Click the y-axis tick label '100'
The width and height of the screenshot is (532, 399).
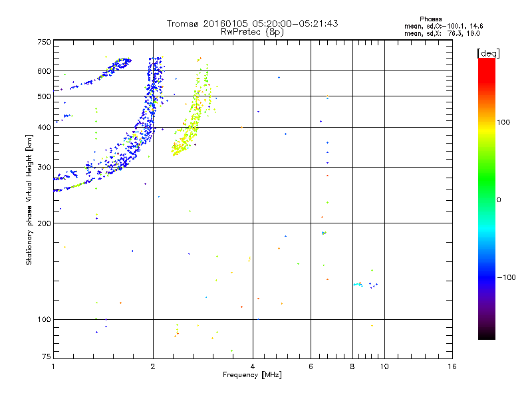(x=44, y=319)
